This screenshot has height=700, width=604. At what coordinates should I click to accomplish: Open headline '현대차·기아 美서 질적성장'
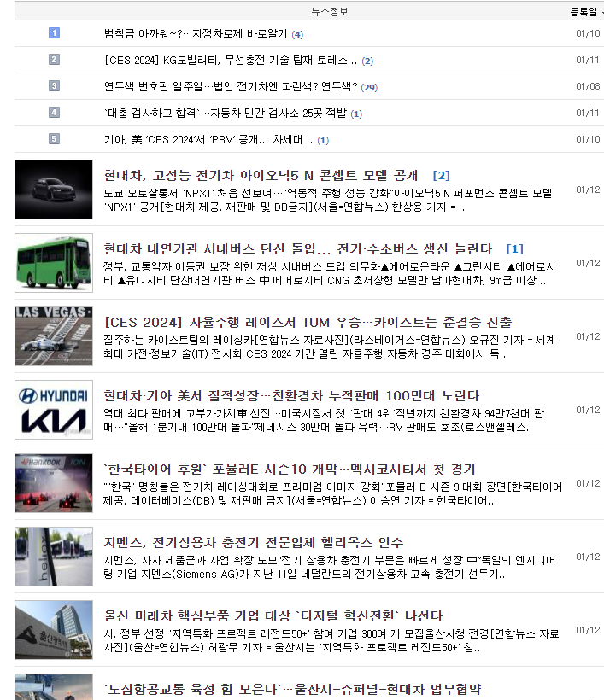(291, 395)
